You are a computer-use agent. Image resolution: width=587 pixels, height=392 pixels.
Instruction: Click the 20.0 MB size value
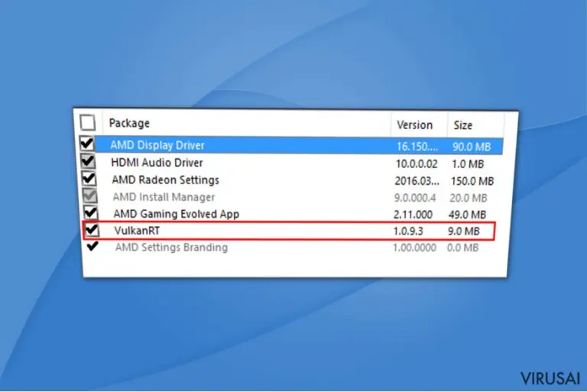click(469, 198)
